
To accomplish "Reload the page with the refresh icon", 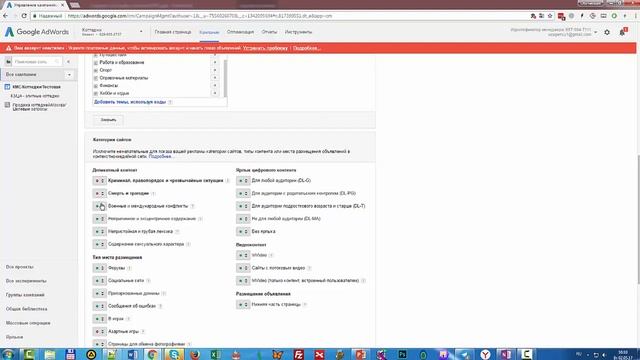I will 24,16.
